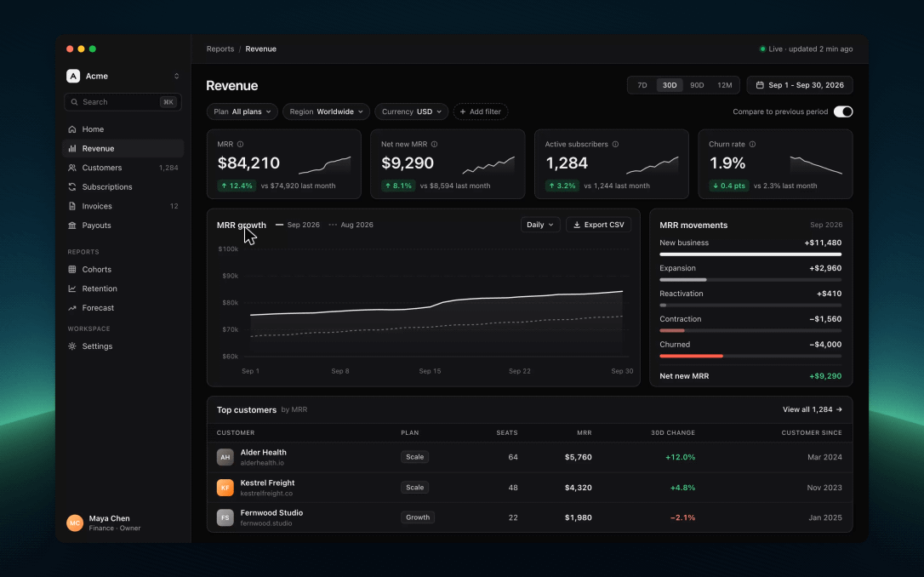Image resolution: width=924 pixels, height=577 pixels.
Task: Open the Currency USD filter
Action: (x=411, y=111)
